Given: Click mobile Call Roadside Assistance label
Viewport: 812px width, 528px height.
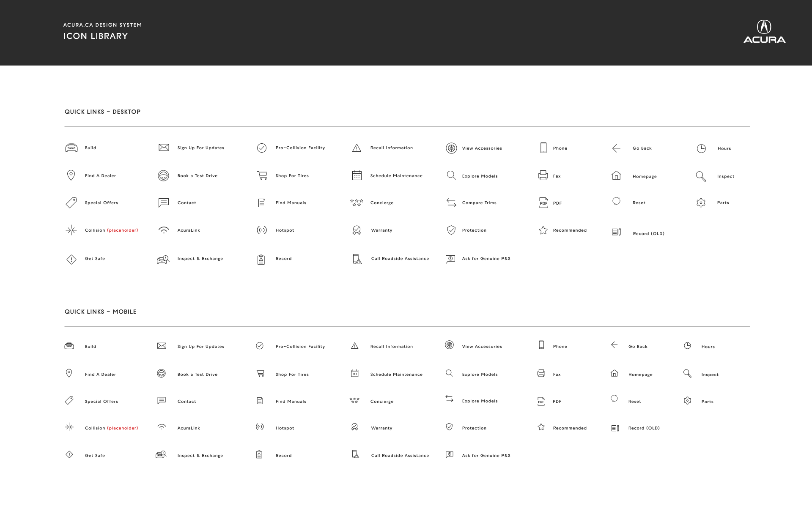Looking at the screenshot, I should tap(400, 456).
